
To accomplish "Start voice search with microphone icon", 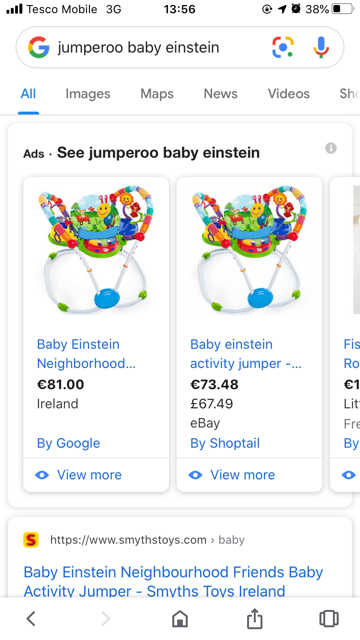I will pos(321,47).
